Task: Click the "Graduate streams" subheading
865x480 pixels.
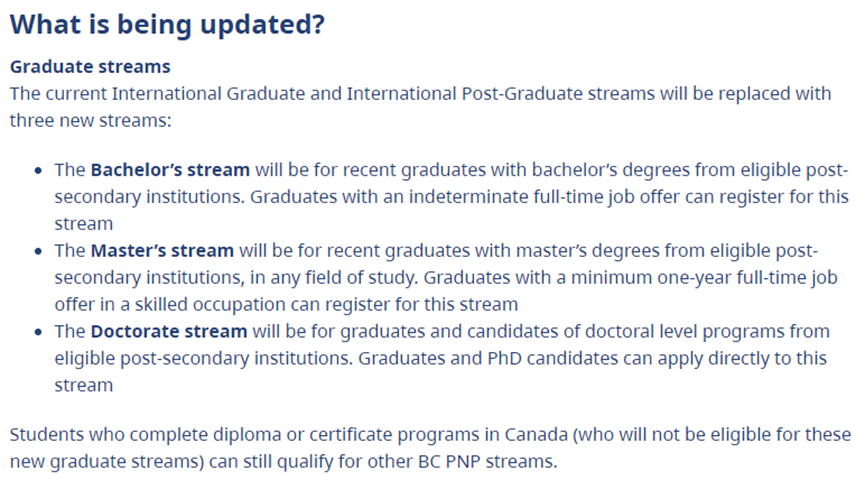Action: pos(90,67)
